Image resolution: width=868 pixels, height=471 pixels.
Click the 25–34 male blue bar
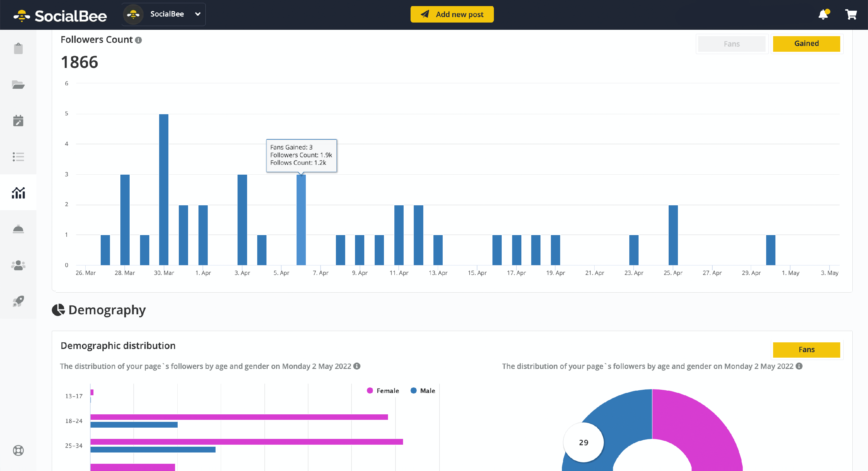(153, 449)
